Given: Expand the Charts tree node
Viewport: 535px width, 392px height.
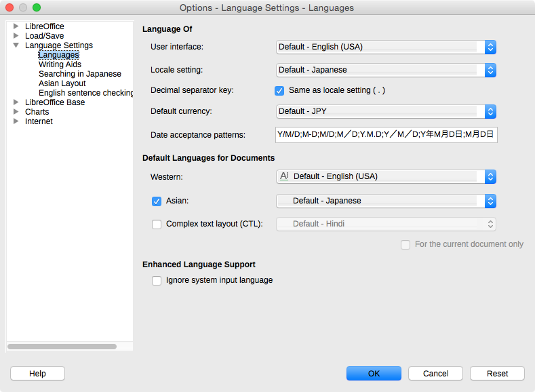Looking at the screenshot, I should coord(16,111).
